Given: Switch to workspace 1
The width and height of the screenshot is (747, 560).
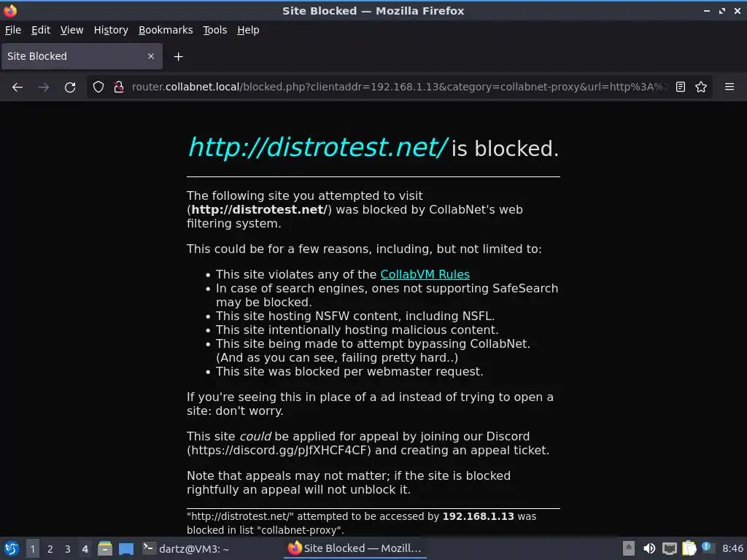Looking at the screenshot, I should [32, 549].
